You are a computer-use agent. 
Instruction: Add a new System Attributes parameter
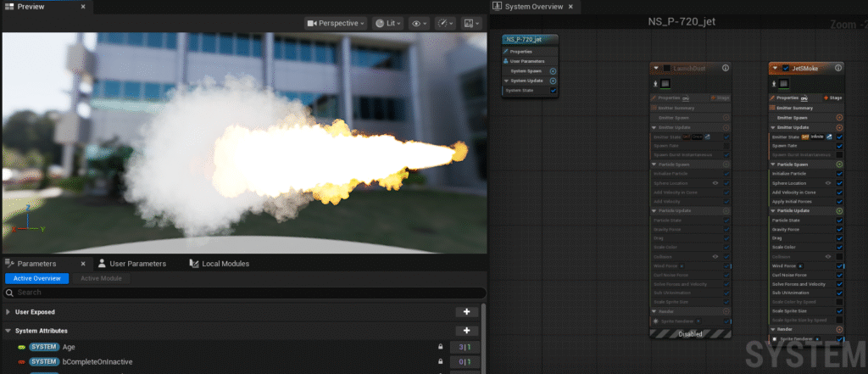tap(466, 331)
